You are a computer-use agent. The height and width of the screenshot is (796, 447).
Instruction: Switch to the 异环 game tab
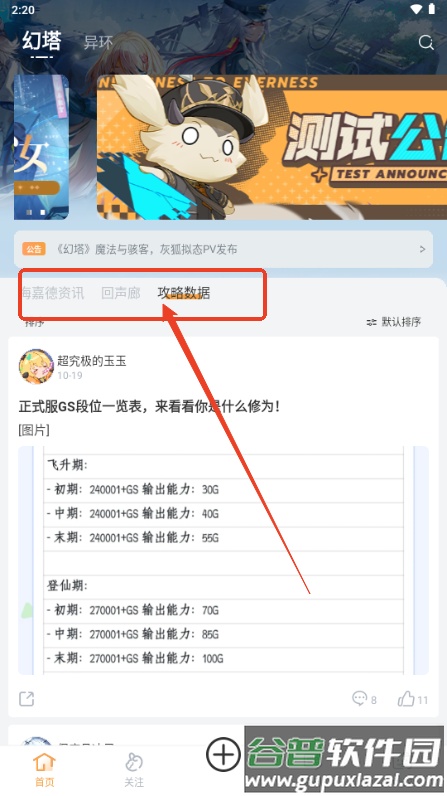click(x=98, y=43)
